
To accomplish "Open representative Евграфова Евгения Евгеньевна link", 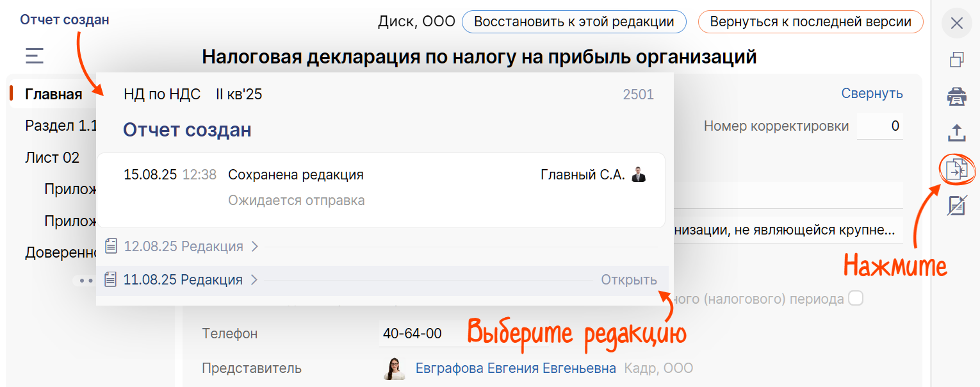I will click(x=516, y=368).
